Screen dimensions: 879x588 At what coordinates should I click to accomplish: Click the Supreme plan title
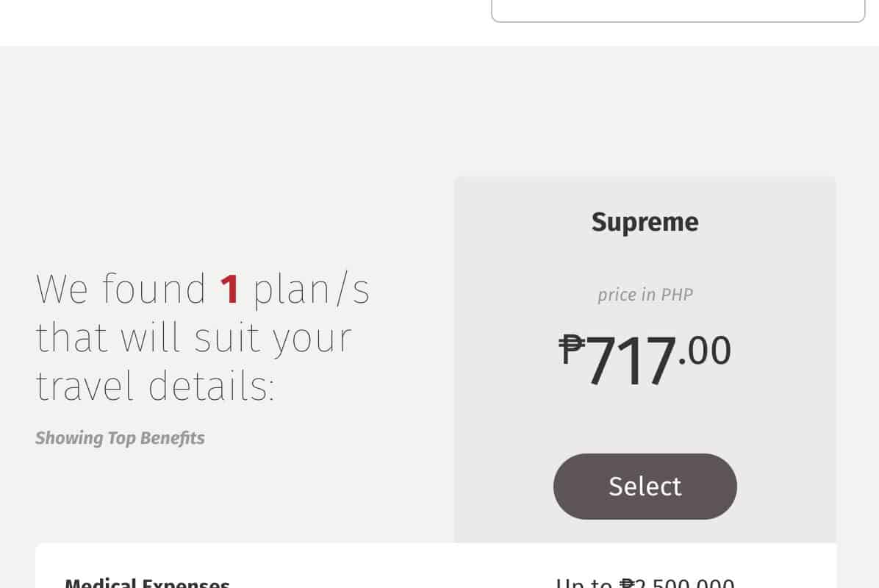(645, 222)
